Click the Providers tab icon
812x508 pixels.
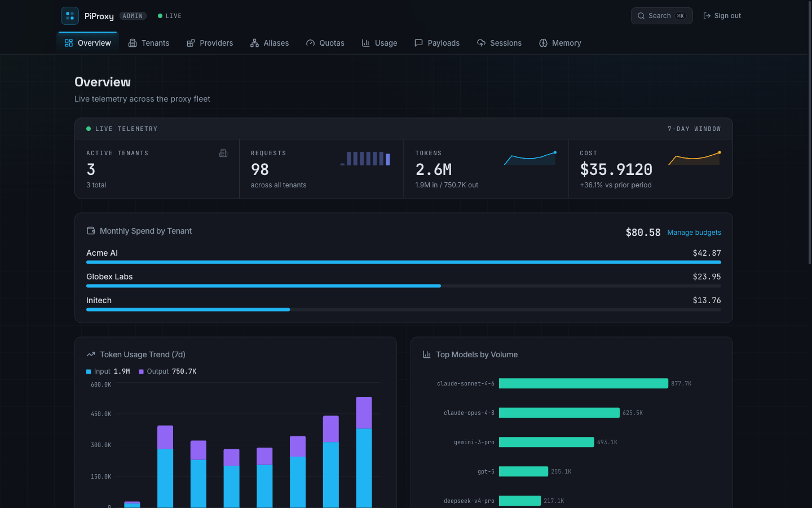[x=191, y=43]
